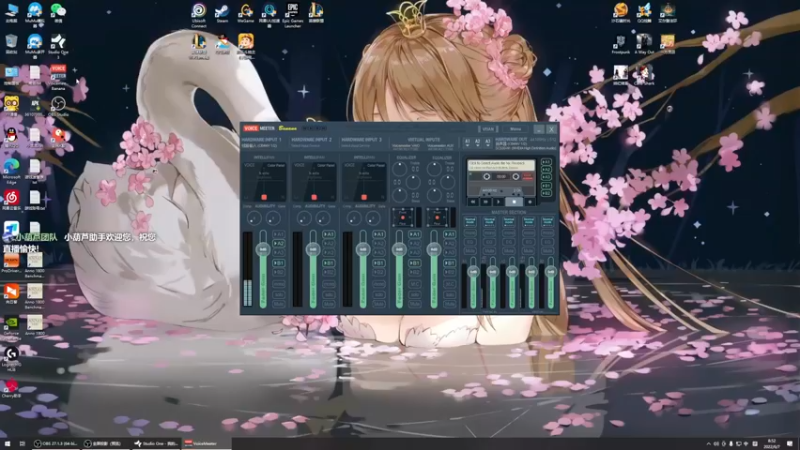Open the WeChat desktop shortcut

tap(58, 14)
